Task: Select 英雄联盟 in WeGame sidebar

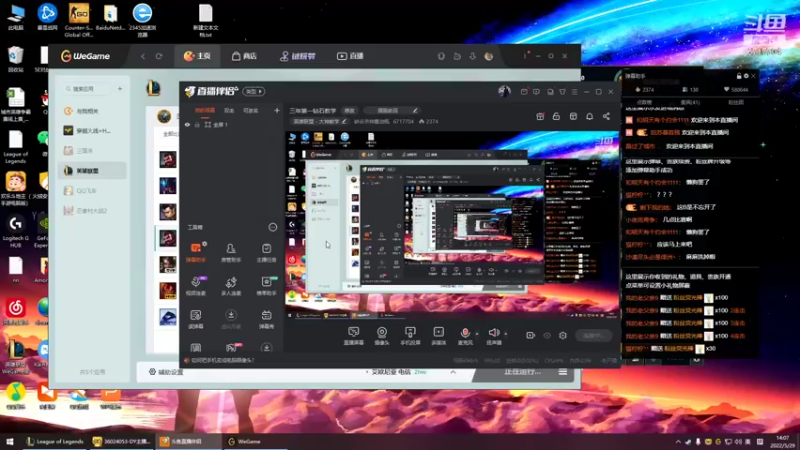Action: [92, 170]
